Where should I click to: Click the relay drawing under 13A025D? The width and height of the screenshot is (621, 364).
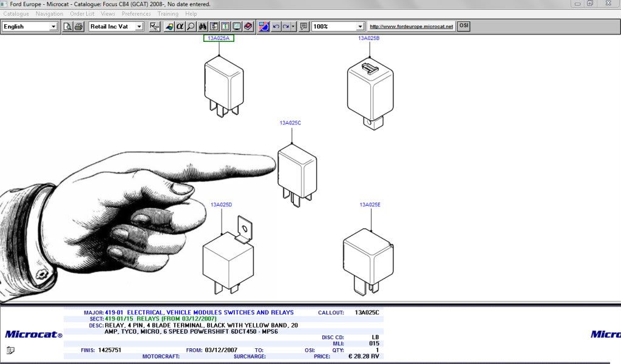[x=228, y=255]
